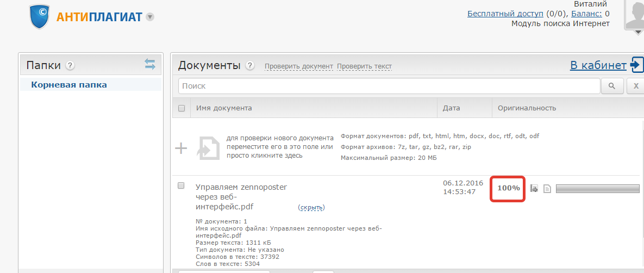
Task: Open the brief report page icon
Action: [547, 189]
